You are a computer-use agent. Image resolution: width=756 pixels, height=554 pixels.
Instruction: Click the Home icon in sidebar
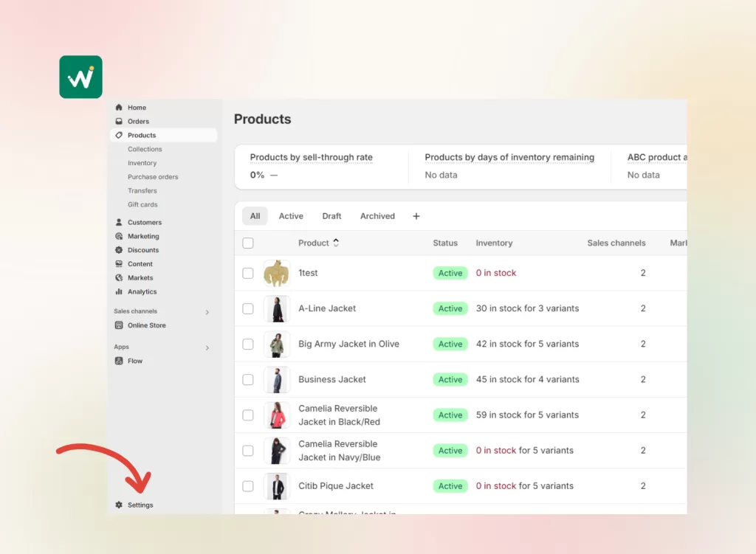pos(119,108)
